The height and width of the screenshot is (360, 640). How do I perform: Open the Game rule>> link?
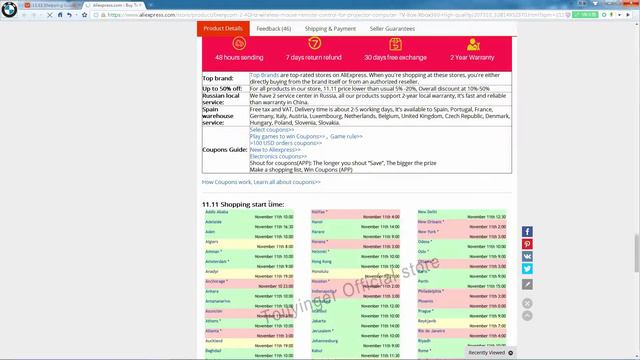pyautogui.click(x=346, y=136)
